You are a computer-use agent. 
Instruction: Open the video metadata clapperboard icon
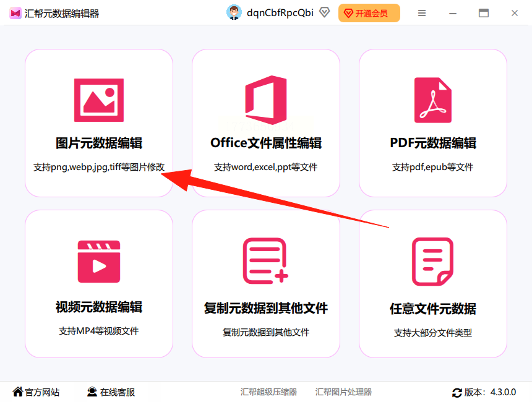[99, 262]
